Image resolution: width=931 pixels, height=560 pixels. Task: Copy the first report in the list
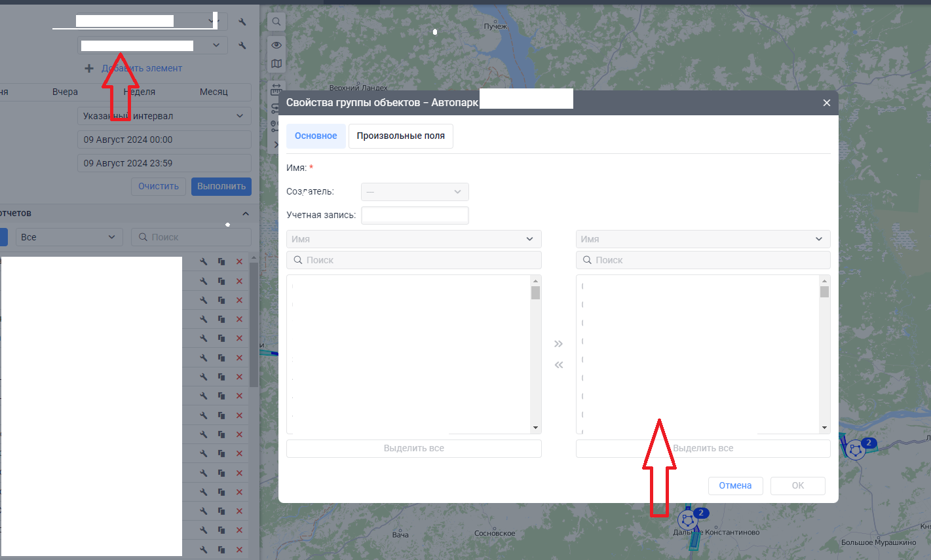coord(221,262)
